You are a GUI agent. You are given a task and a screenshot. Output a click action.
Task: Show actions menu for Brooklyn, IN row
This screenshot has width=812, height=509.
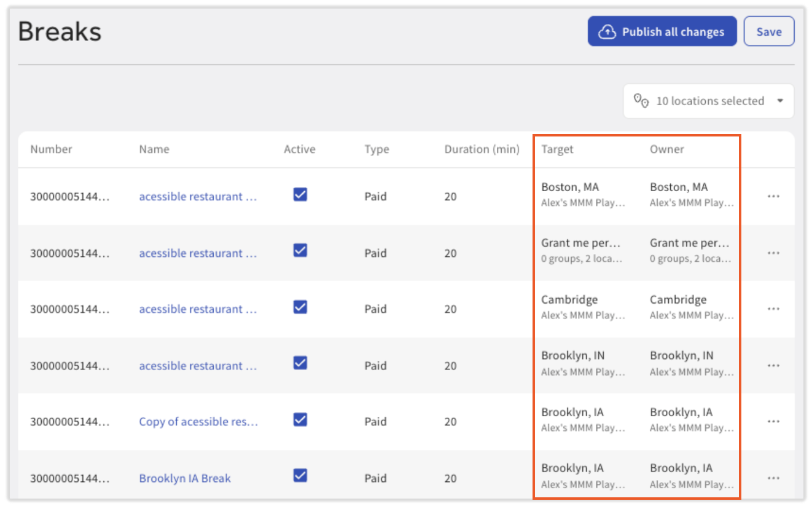pyautogui.click(x=773, y=365)
